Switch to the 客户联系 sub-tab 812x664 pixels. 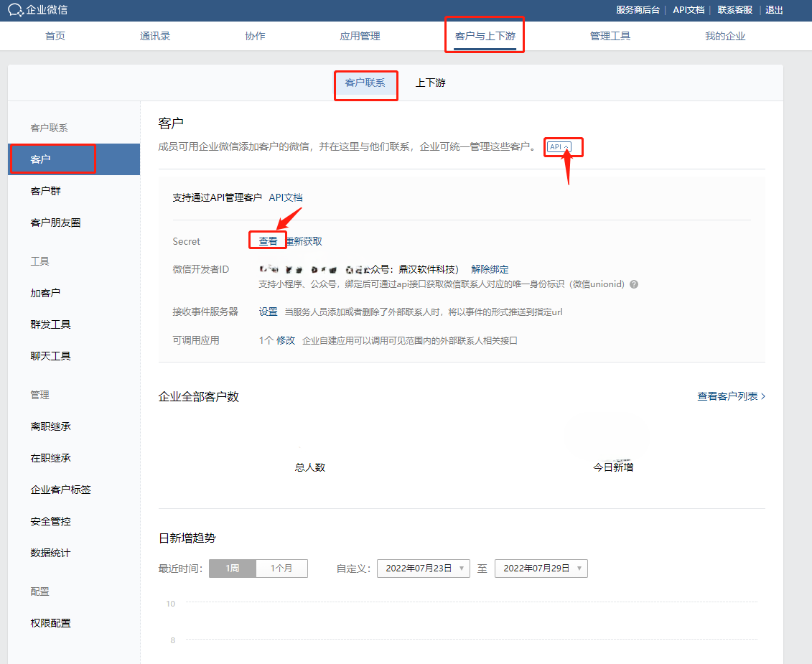pos(365,83)
